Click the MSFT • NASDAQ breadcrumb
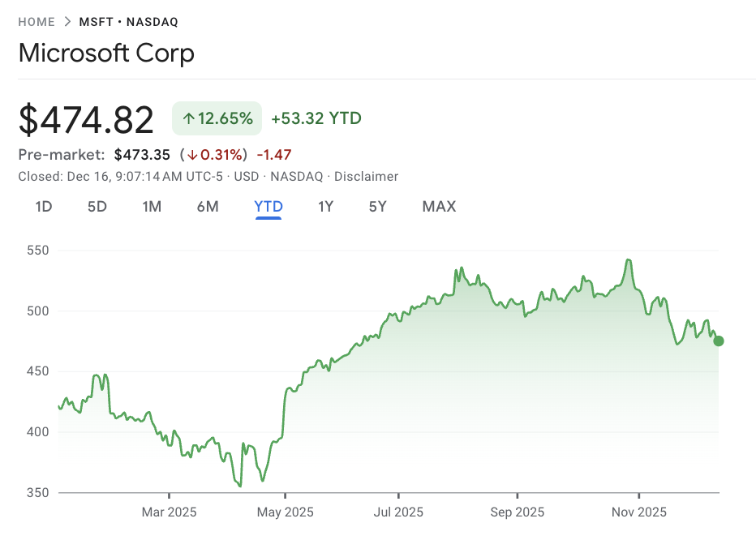Image resolution: width=756 pixels, height=540 pixels. click(128, 22)
